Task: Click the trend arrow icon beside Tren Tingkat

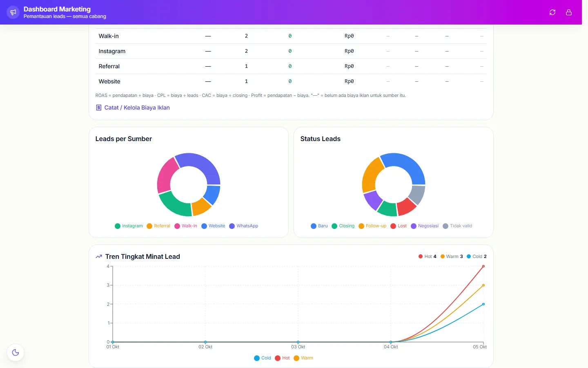Action: pos(99,256)
